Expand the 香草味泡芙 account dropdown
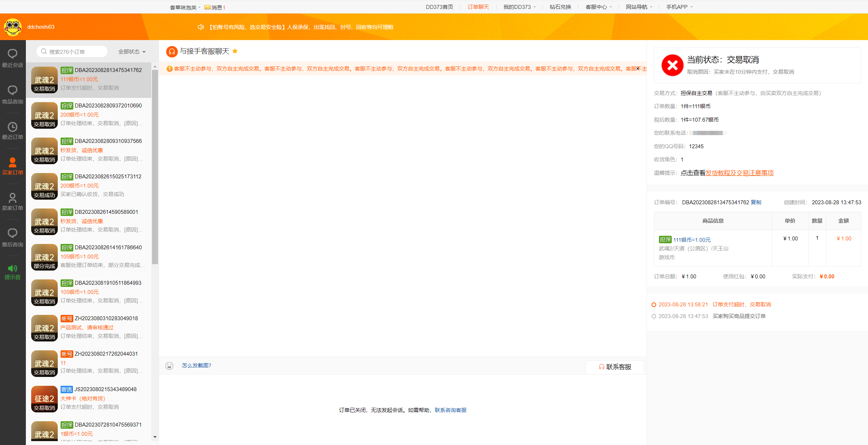This screenshot has width=868, height=445. [185, 7]
